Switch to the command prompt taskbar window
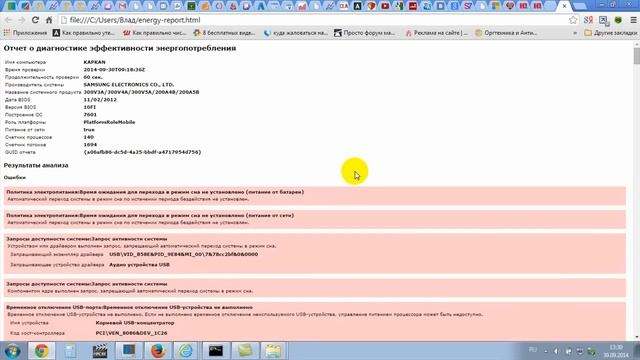 pos(216,351)
